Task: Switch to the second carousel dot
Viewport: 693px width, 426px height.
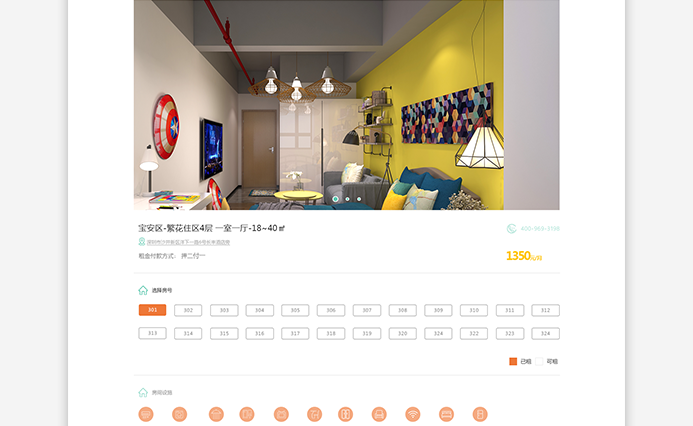Action: pos(347,199)
